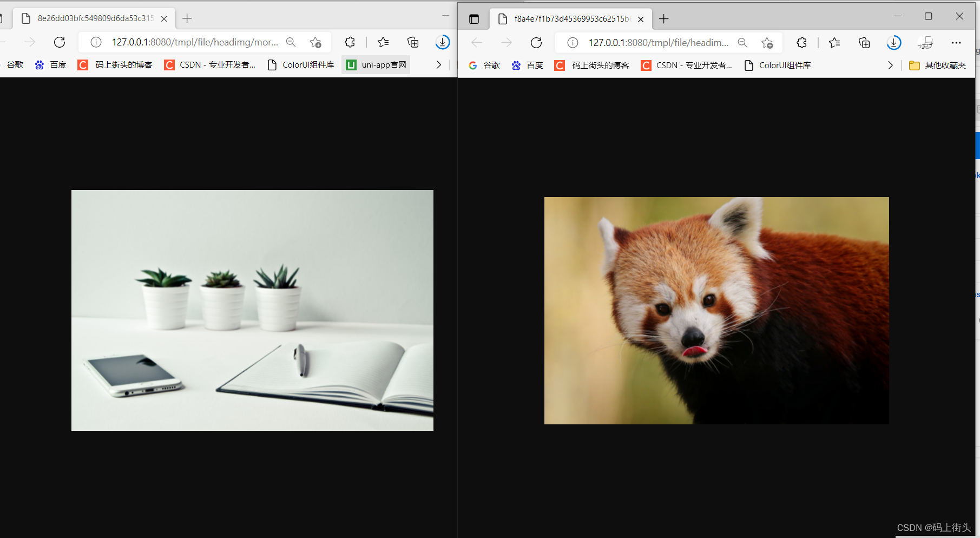Click the right window address bar URL

[659, 43]
